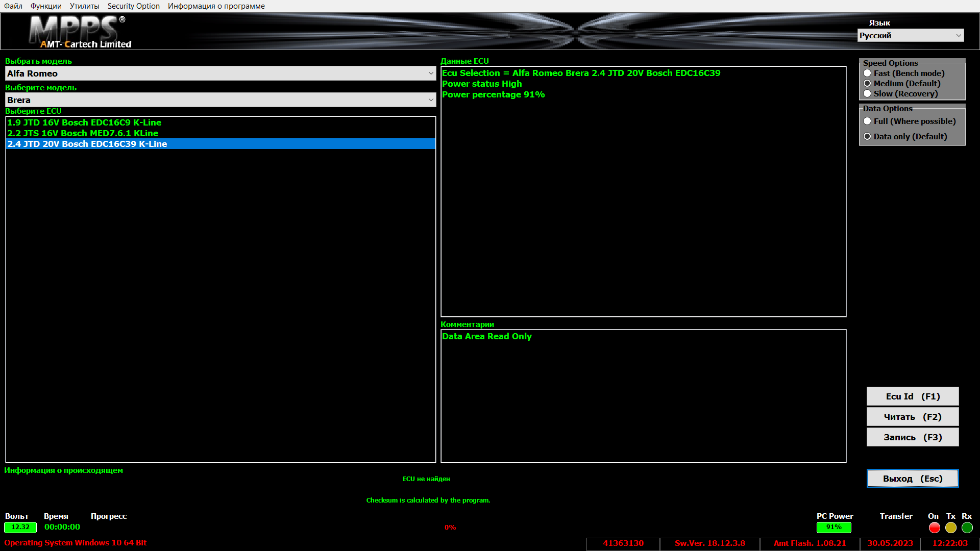Select Fast (Bench mode) speed option
The image size is (980, 551).
point(867,73)
